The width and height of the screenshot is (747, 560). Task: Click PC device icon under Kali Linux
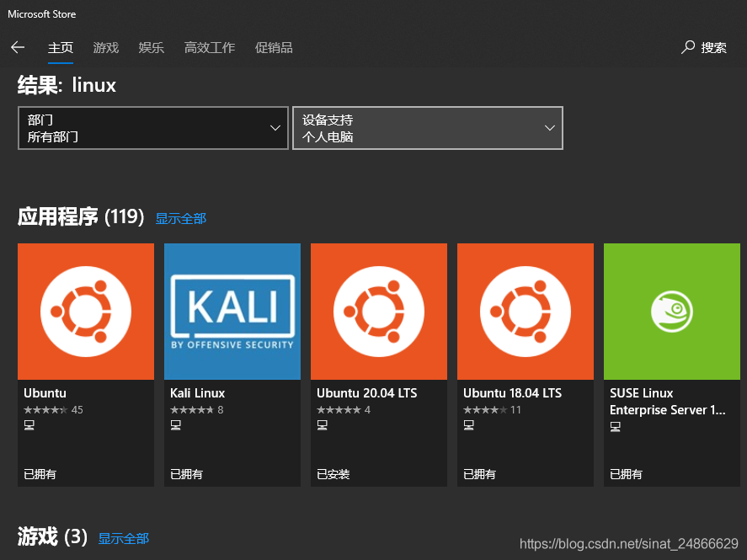(x=176, y=424)
